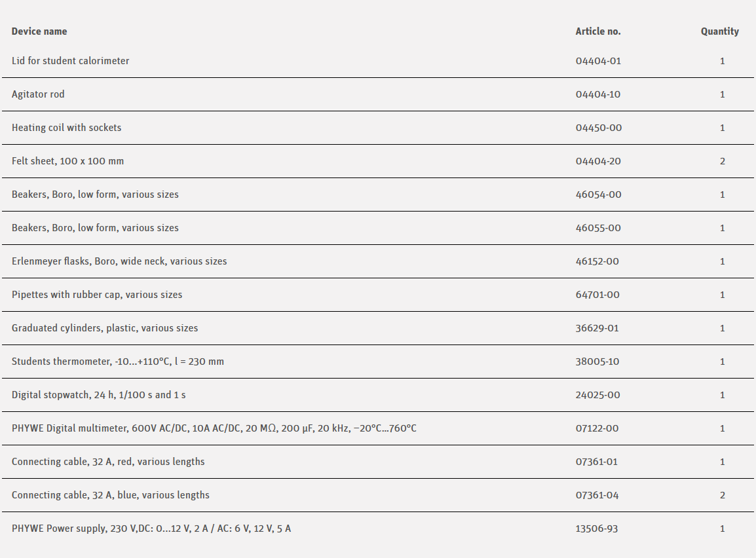Click article number 13506-93
Viewport: 756px width, 558px height.
coord(597,529)
